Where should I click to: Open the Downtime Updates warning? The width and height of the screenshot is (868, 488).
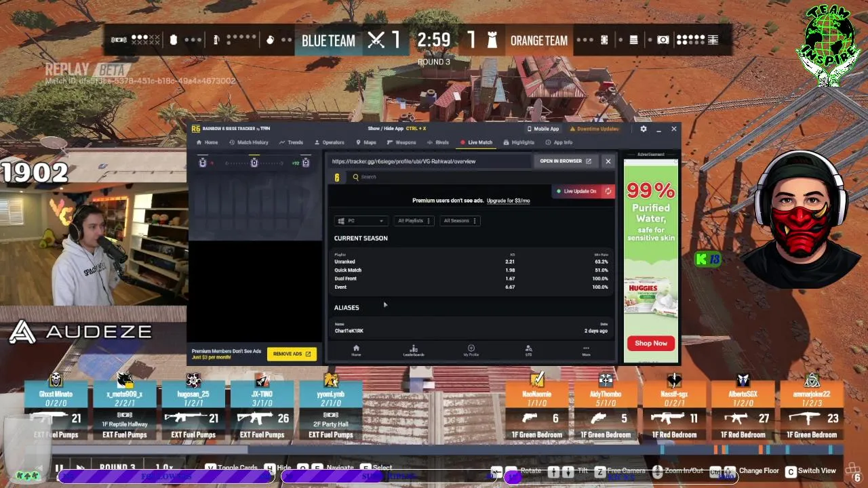(594, 129)
